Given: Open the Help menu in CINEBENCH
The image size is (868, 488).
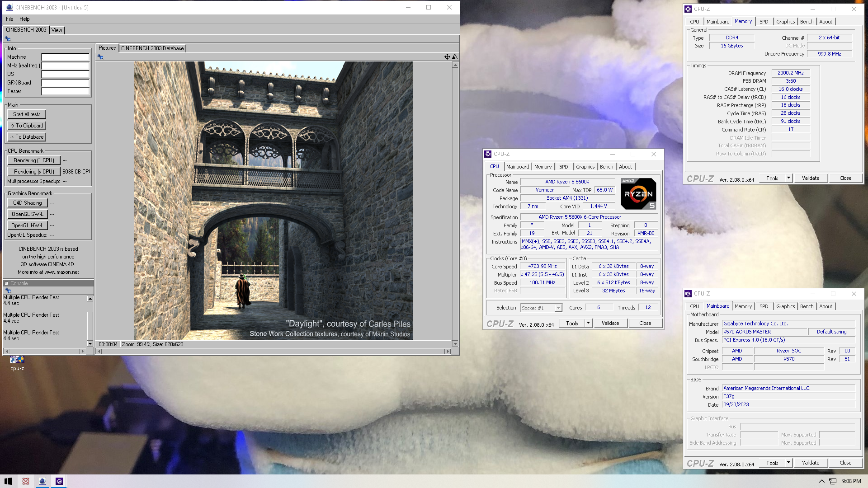Looking at the screenshot, I should (24, 19).
